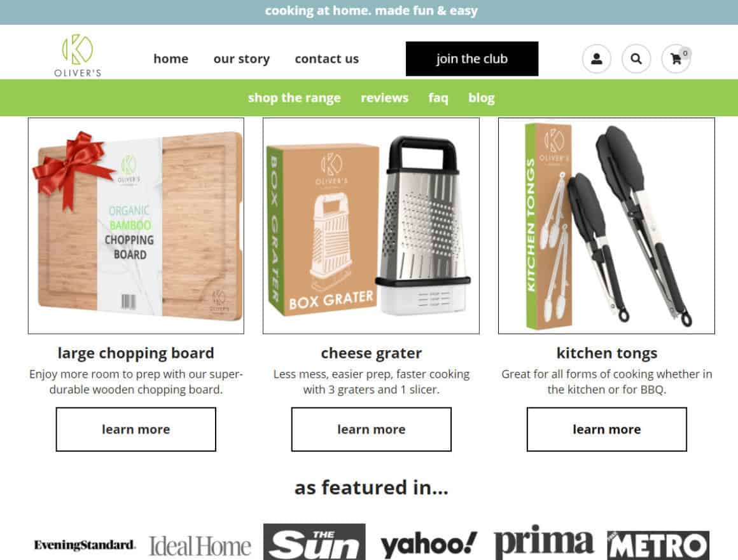
Task: Open the shopping cart icon
Action: (676, 58)
